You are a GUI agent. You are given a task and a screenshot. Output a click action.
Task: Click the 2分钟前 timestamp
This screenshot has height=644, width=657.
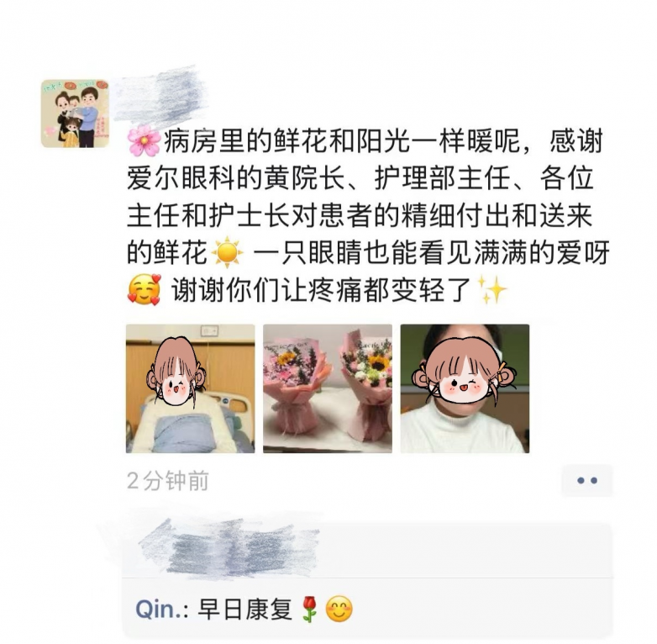[x=167, y=481]
